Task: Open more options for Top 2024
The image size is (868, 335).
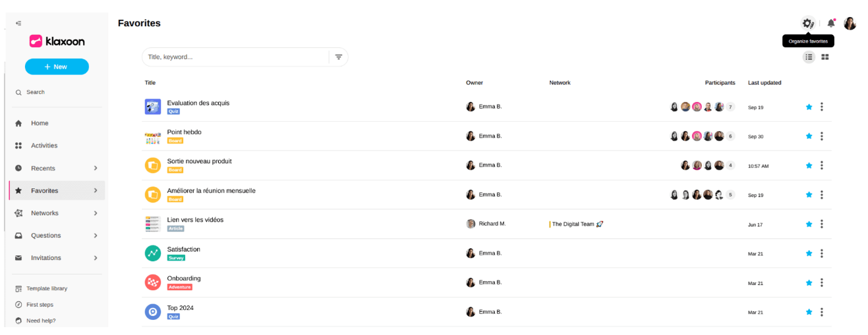Action: pos(821,312)
